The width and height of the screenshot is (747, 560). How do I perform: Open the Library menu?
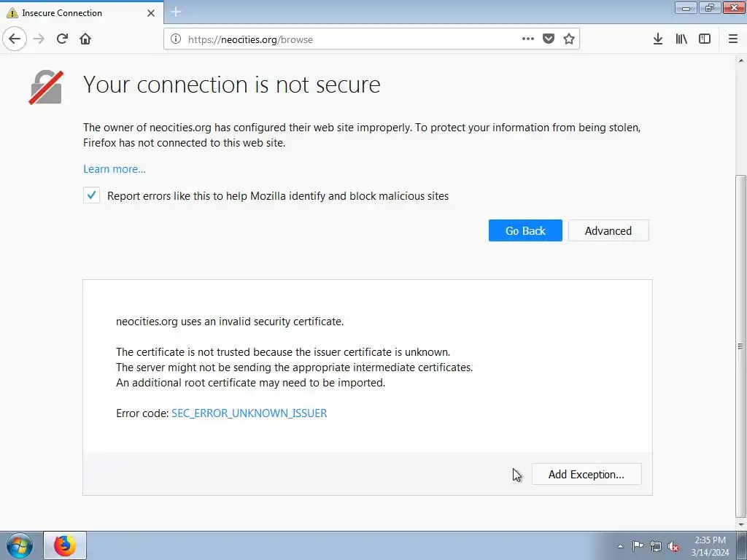681,39
